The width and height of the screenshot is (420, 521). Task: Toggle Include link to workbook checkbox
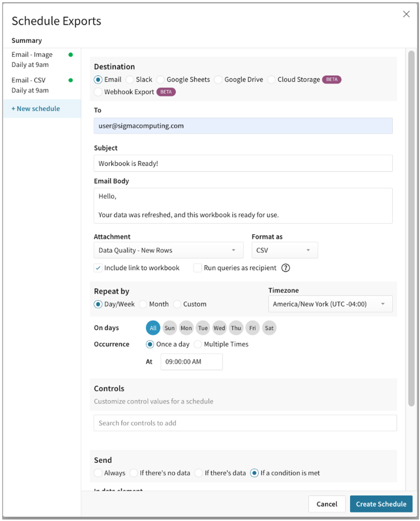click(98, 268)
